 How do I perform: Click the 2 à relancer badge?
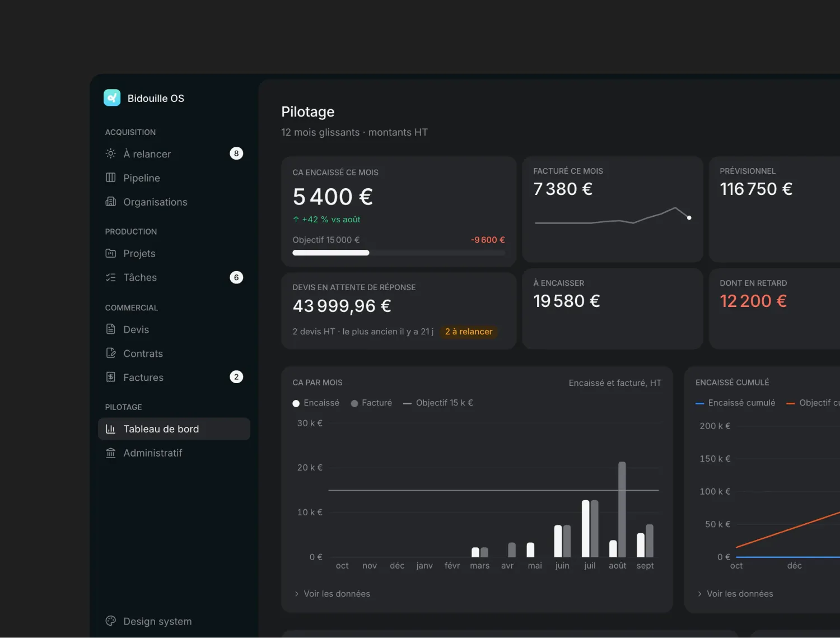[x=469, y=332]
